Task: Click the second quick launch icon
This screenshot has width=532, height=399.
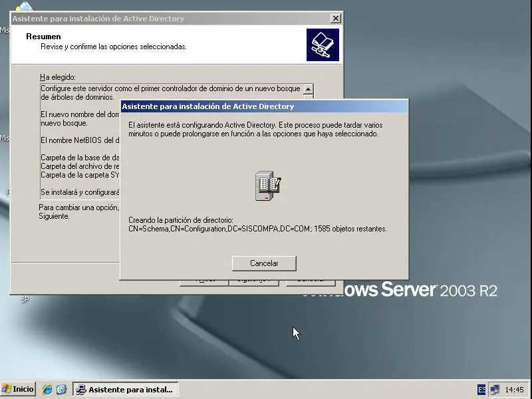Action: click(x=61, y=389)
